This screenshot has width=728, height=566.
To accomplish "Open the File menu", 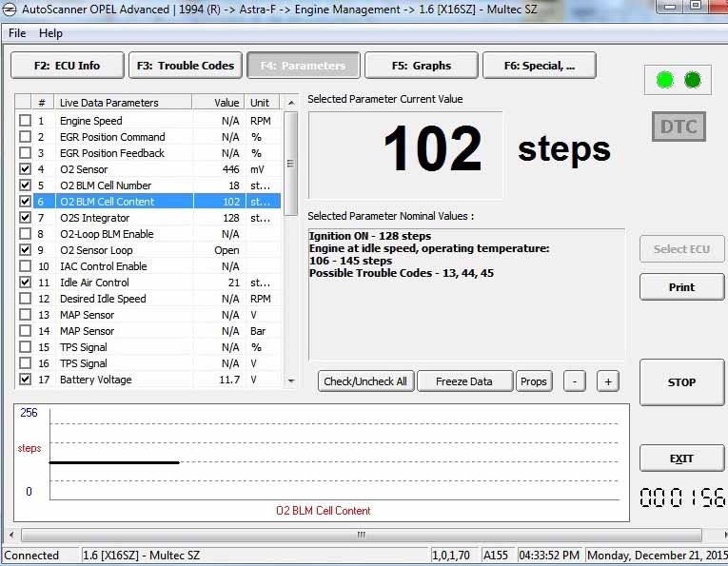I will tap(17, 33).
